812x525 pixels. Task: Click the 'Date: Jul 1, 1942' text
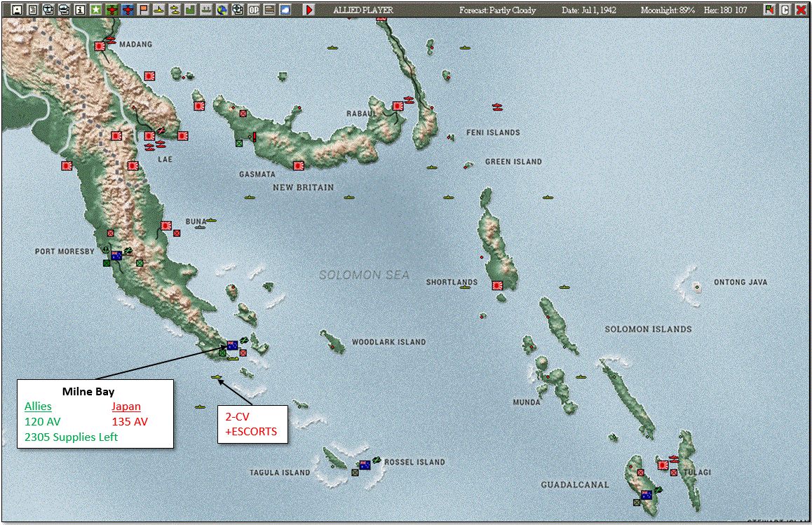tap(589, 10)
